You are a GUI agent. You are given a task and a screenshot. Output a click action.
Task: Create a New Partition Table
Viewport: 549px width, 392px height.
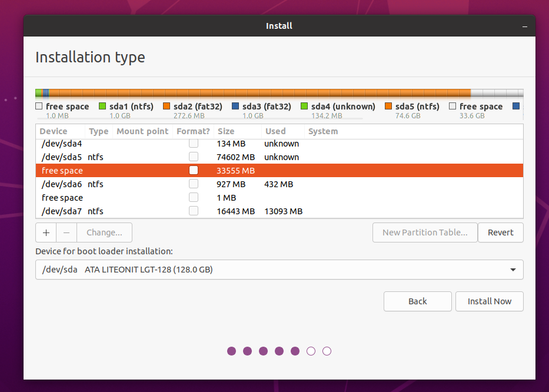point(425,232)
